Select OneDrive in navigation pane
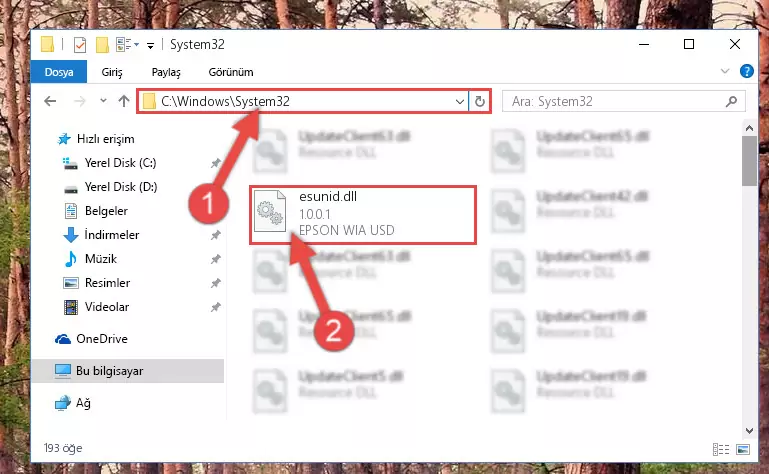Image resolution: width=769 pixels, height=474 pixels. click(x=91, y=339)
